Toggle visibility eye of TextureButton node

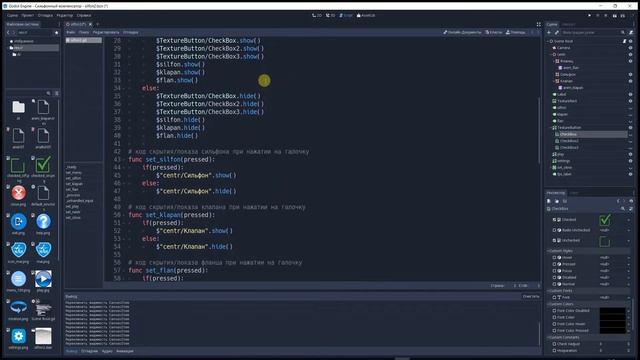click(631, 127)
